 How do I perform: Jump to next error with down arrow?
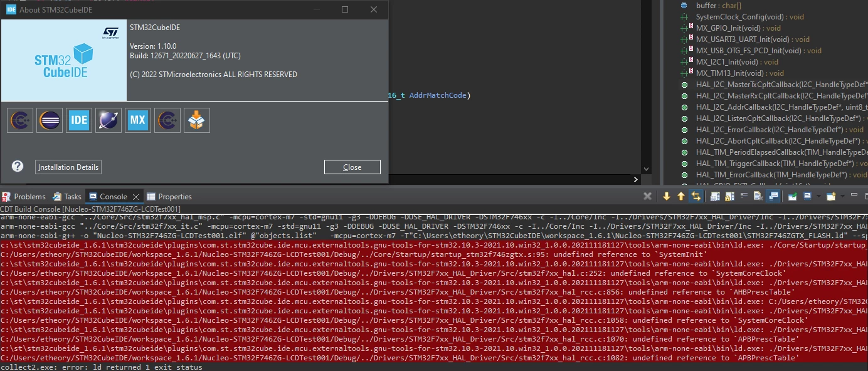click(667, 196)
